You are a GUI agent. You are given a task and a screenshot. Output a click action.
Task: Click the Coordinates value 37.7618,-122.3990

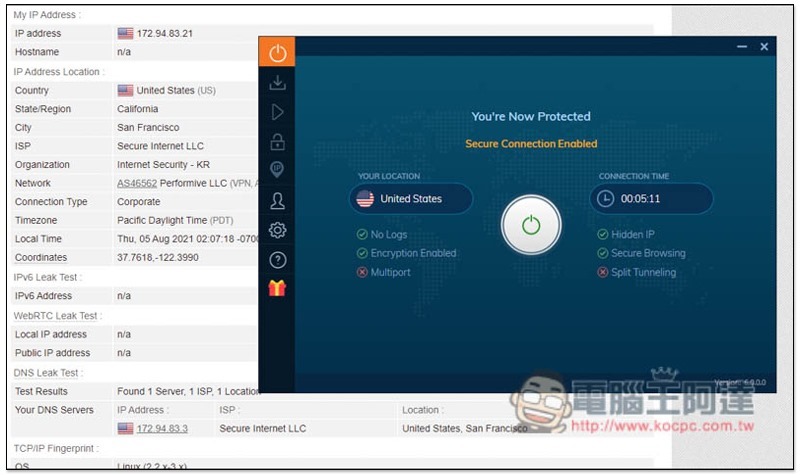pyautogui.click(x=158, y=258)
